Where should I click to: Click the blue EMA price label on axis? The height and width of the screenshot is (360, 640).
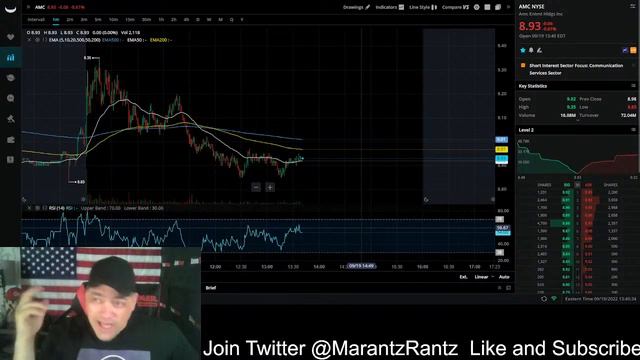pyautogui.click(x=502, y=140)
